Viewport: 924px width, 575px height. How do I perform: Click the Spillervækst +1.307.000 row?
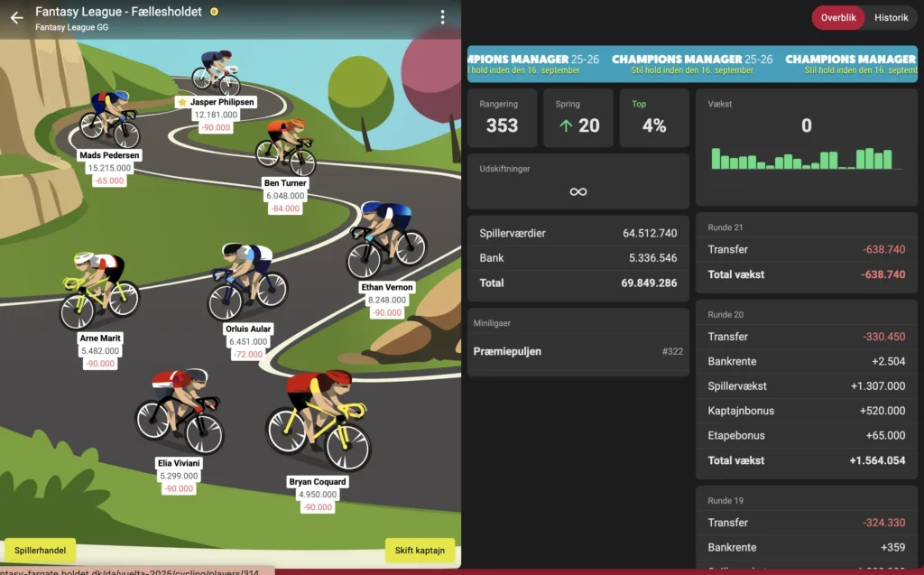pyautogui.click(x=806, y=386)
